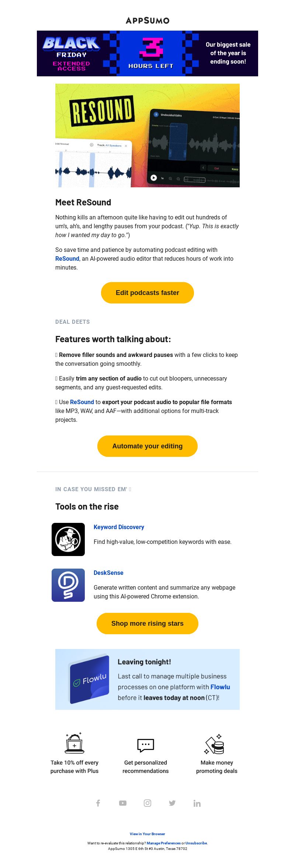The image size is (295, 868).
Task: Open the Manage Preferences link
Action: coord(164,843)
